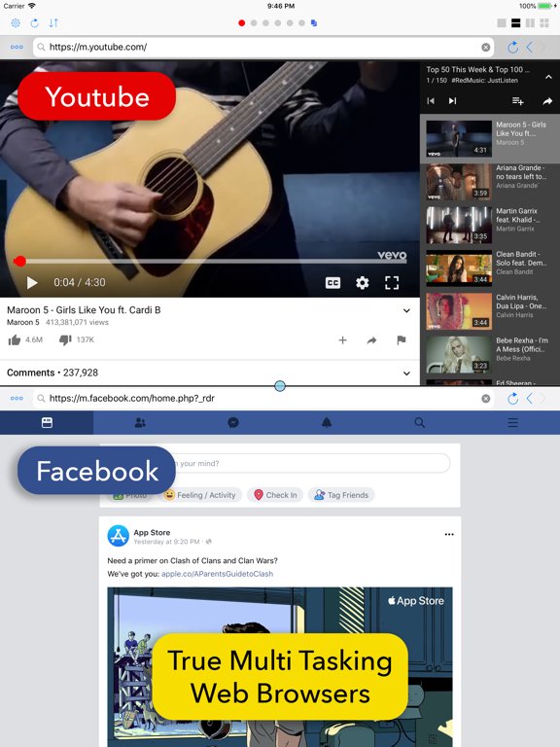
Task: Tap the reload-all icon in top toolbar
Action: coord(35,23)
